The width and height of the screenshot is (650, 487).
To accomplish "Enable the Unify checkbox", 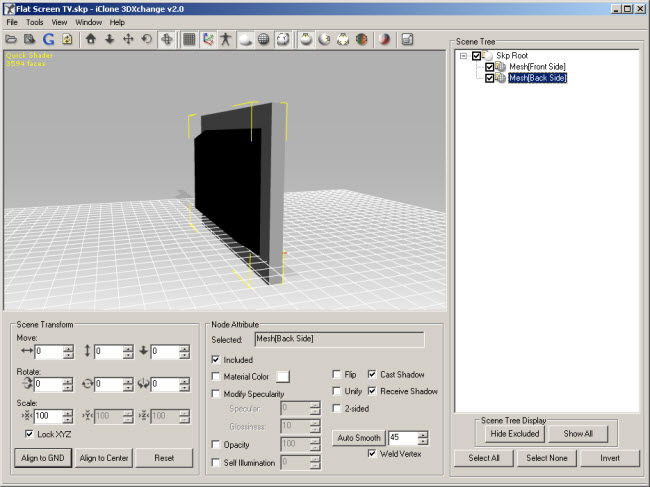I will tap(337, 391).
